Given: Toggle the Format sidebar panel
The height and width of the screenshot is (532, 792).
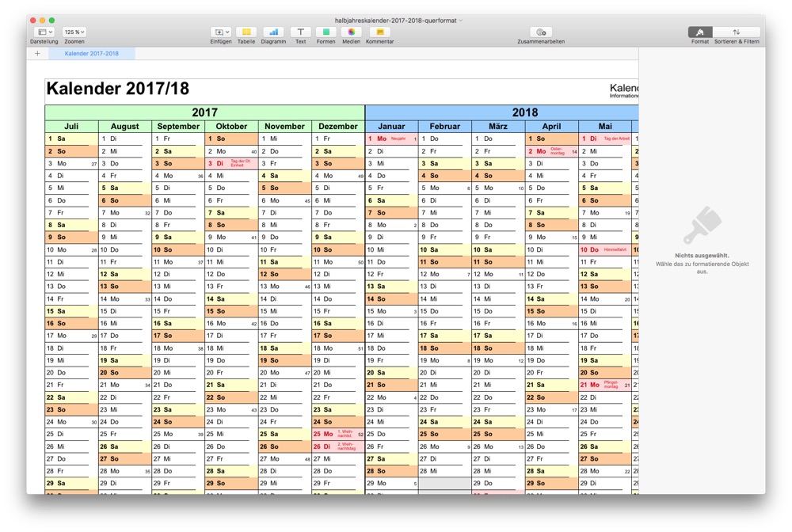Looking at the screenshot, I should tap(699, 32).
